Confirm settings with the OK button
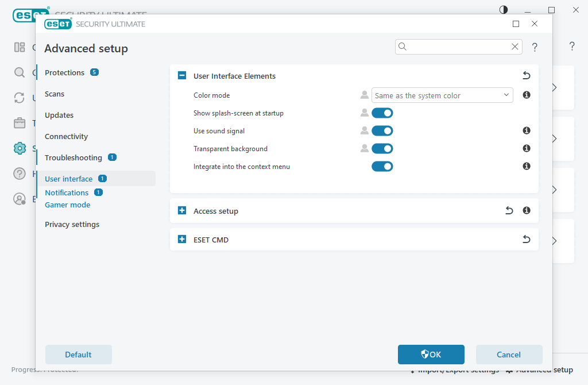The width and height of the screenshot is (588, 385). pyautogui.click(x=431, y=354)
